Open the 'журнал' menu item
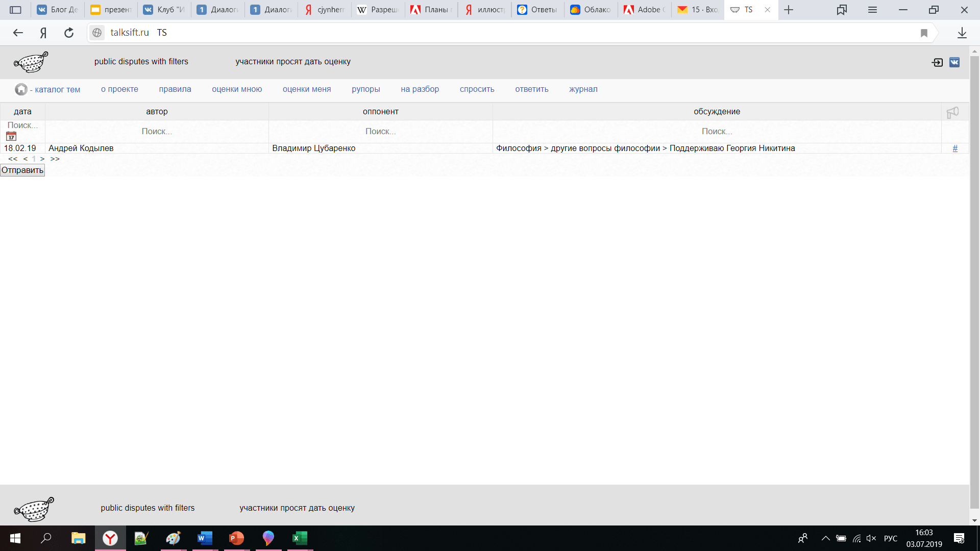The image size is (980, 551). 583,89
